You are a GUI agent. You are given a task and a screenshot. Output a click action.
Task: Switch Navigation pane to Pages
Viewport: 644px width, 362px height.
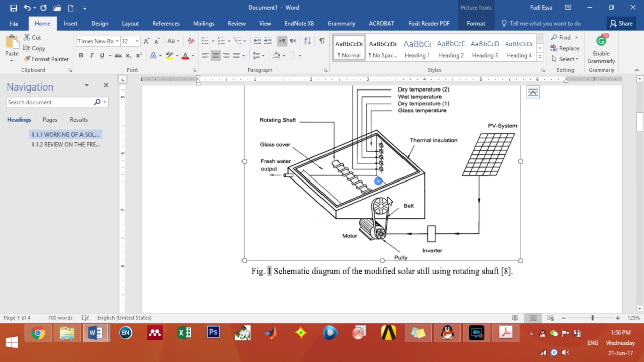point(50,120)
